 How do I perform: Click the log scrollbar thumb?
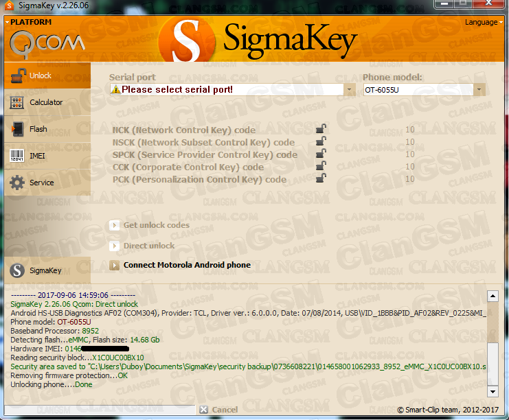coord(493,364)
